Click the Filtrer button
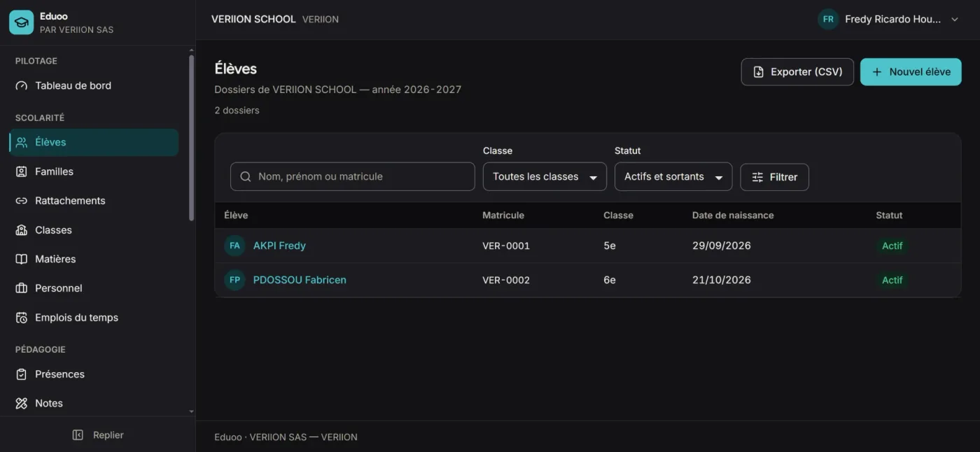Screen dimensions: 980x452 click(x=774, y=177)
